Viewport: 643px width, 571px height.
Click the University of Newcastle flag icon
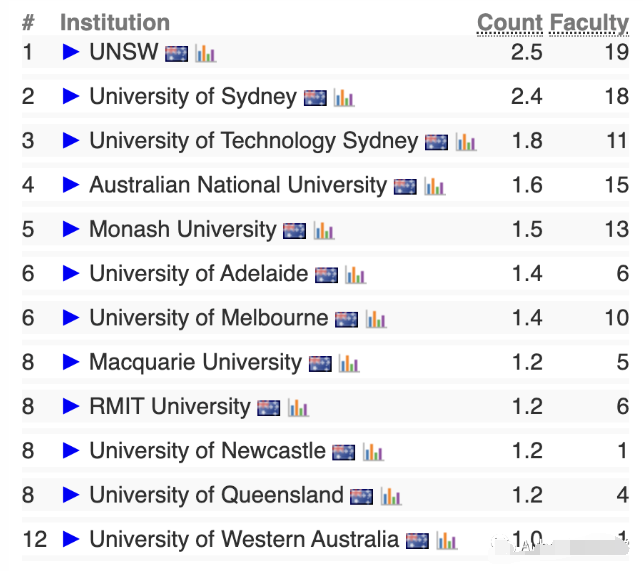(x=343, y=452)
